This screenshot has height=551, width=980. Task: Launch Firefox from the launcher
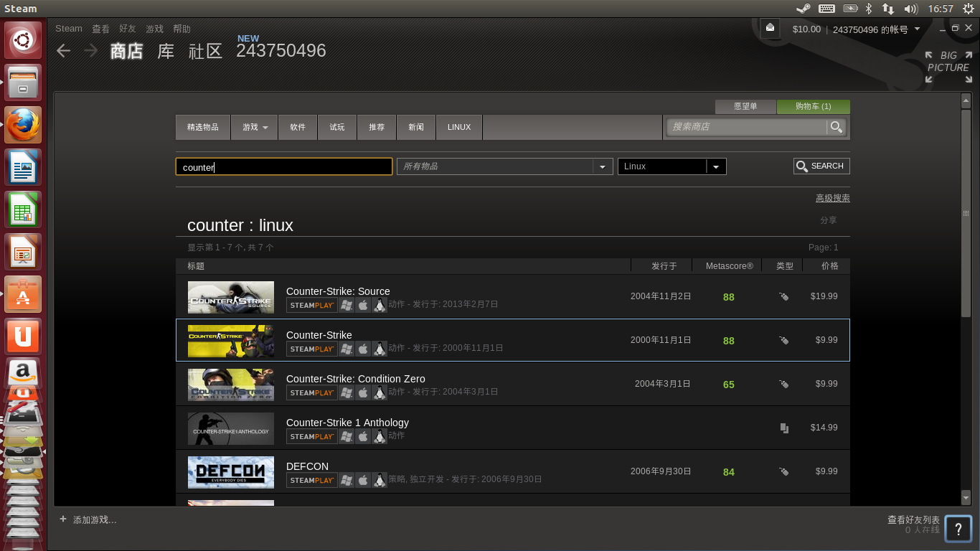(x=23, y=125)
